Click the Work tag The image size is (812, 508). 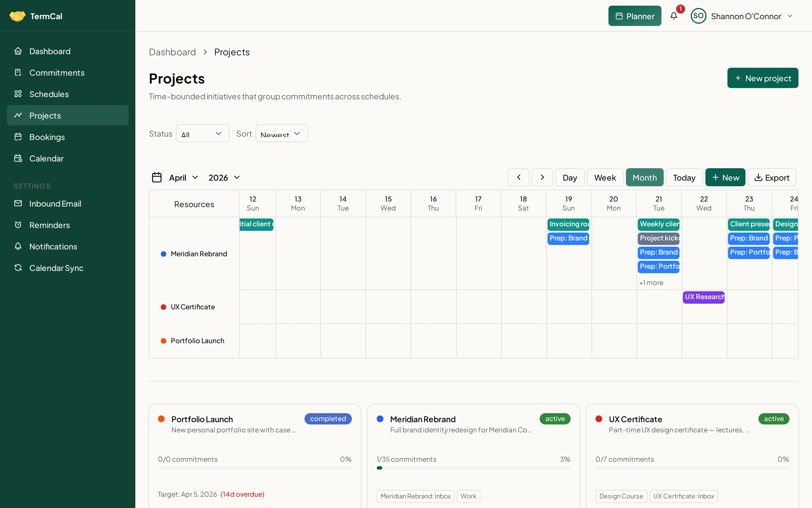[468, 496]
